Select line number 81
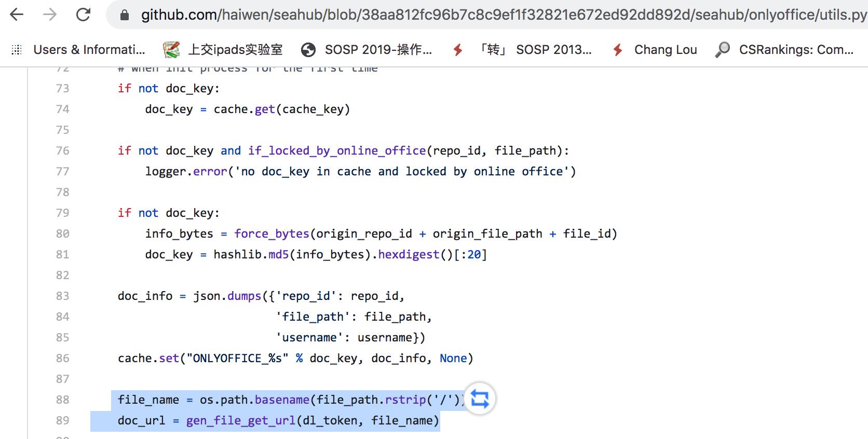This screenshot has width=868, height=439. point(62,254)
